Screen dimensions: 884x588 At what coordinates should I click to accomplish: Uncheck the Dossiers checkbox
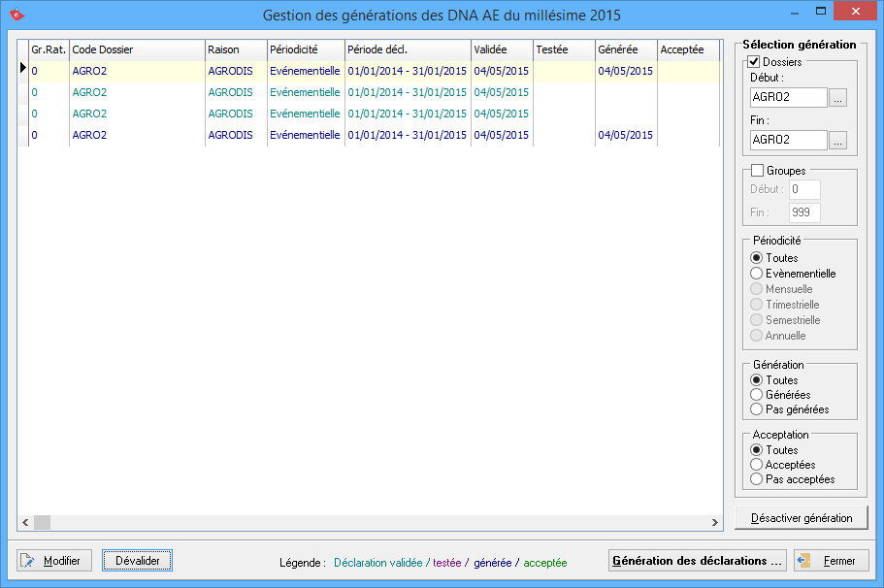755,62
